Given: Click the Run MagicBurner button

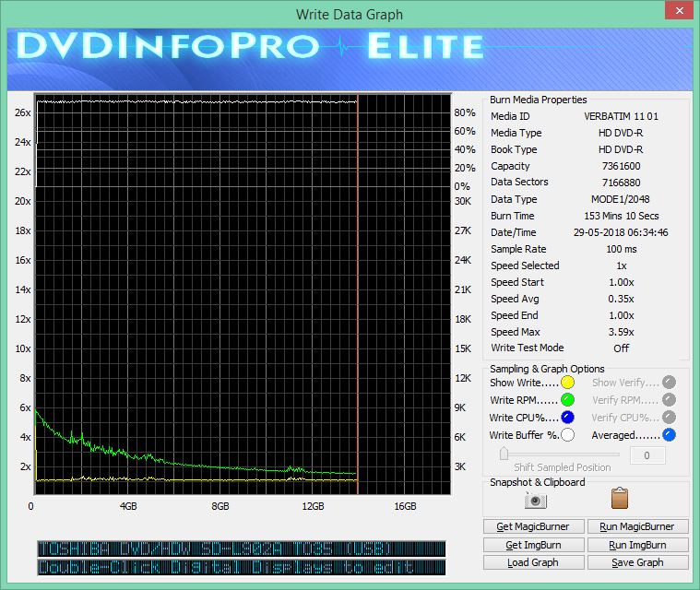Looking at the screenshot, I should 637,526.
